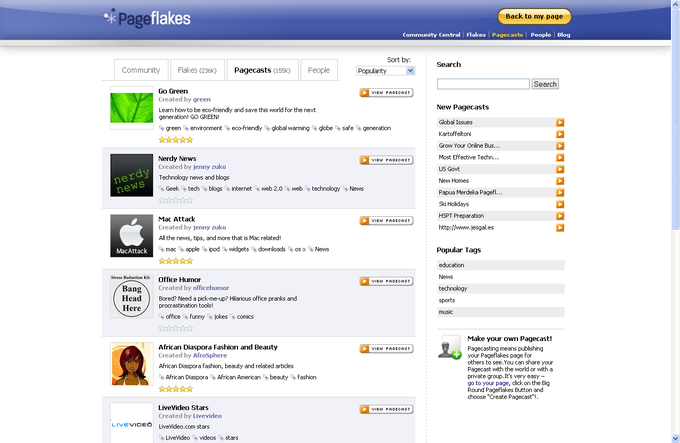This screenshot has width=680, height=443.
Task: Open creator link 'green'
Action: tap(202, 99)
